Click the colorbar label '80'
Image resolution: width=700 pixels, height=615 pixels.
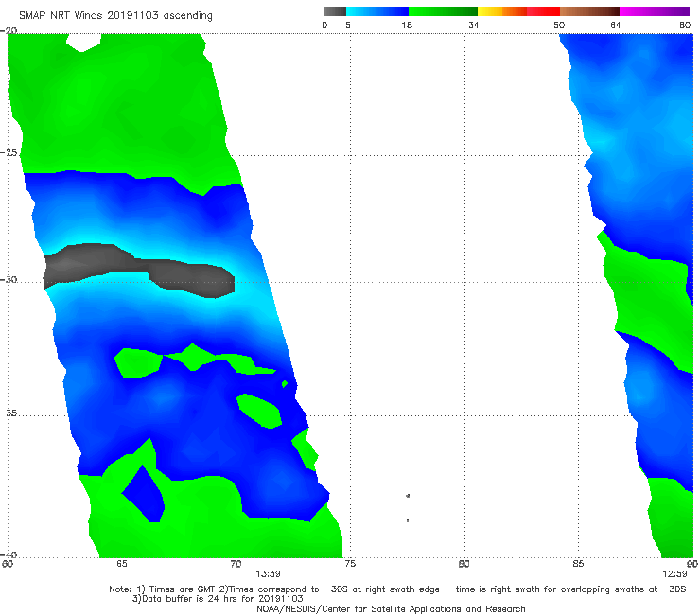(685, 26)
